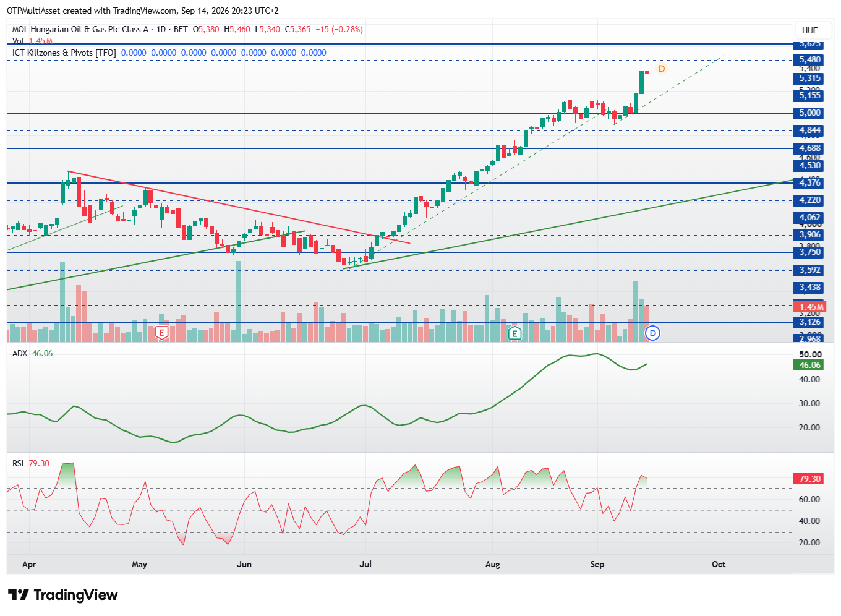Click the open value O5,380
841x616 pixels.
(206, 29)
